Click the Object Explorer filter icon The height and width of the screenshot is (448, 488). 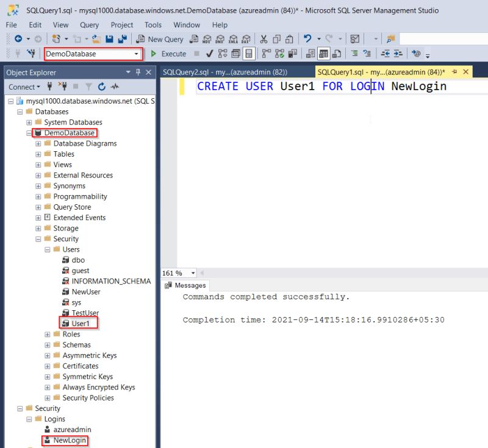[89, 87]
